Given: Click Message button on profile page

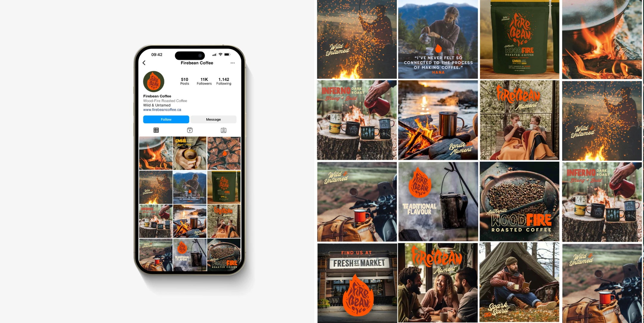Looking at the screenshot, I should pos(213,119).
